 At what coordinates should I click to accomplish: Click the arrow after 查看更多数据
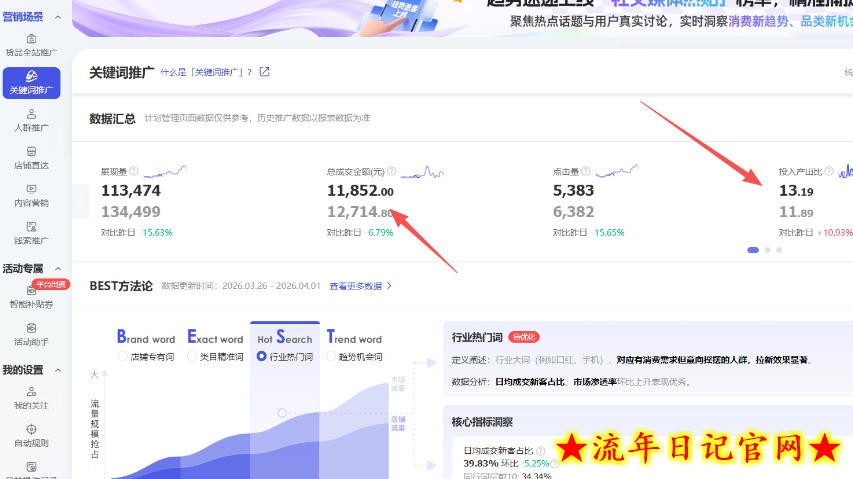(x=389, y=285)
